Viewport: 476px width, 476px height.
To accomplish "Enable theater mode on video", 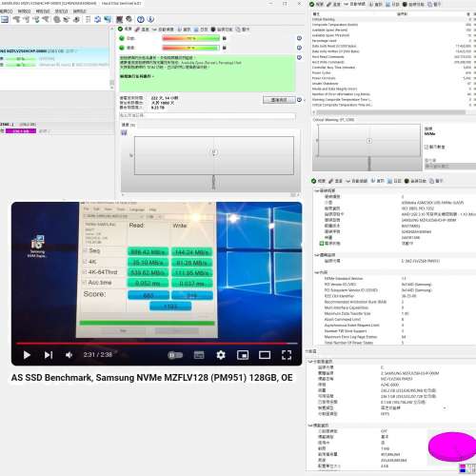I will (265, 355).
